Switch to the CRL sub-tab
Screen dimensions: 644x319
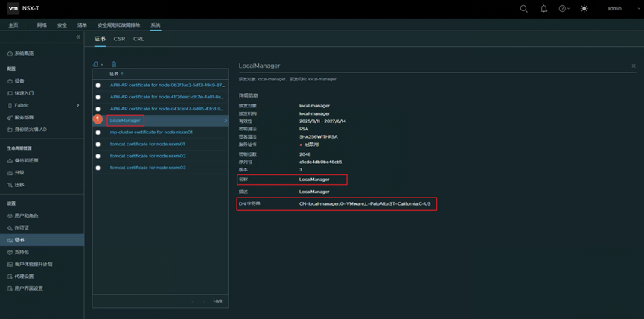click(x=138, y=39)
